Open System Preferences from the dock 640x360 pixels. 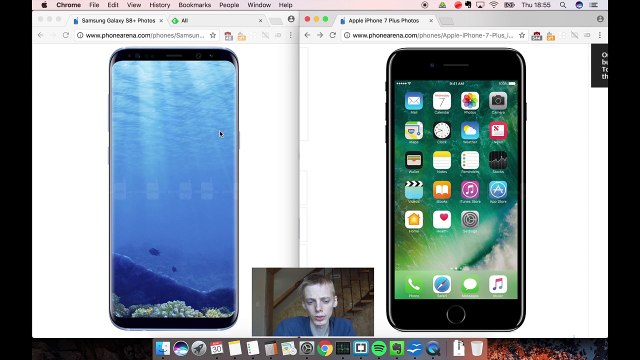click(x=307, y=348)
